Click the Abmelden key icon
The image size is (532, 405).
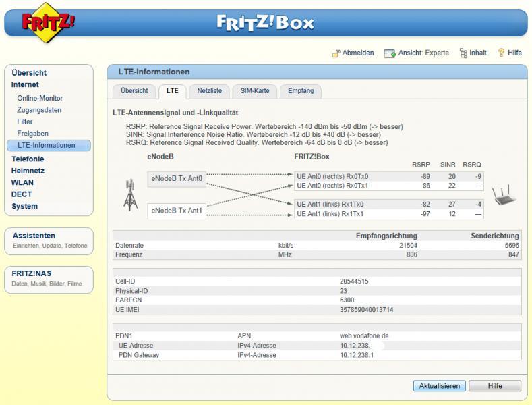coord(336,53)
